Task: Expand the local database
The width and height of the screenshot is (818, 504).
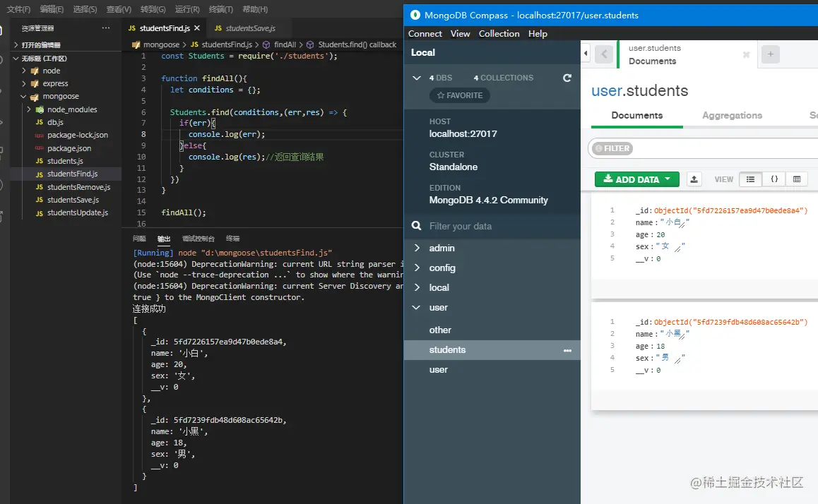Action: tap(417, 288)
